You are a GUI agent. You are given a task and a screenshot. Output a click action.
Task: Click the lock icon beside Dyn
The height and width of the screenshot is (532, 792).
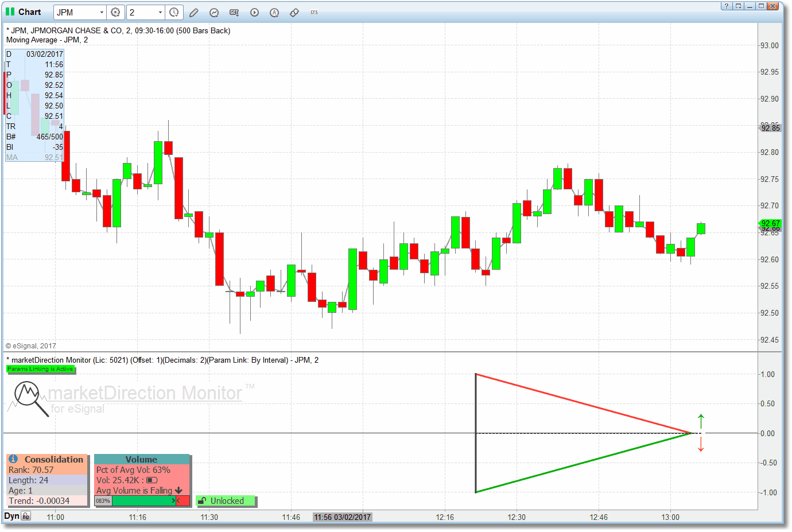pyautogui.click(x=26, y=516)
